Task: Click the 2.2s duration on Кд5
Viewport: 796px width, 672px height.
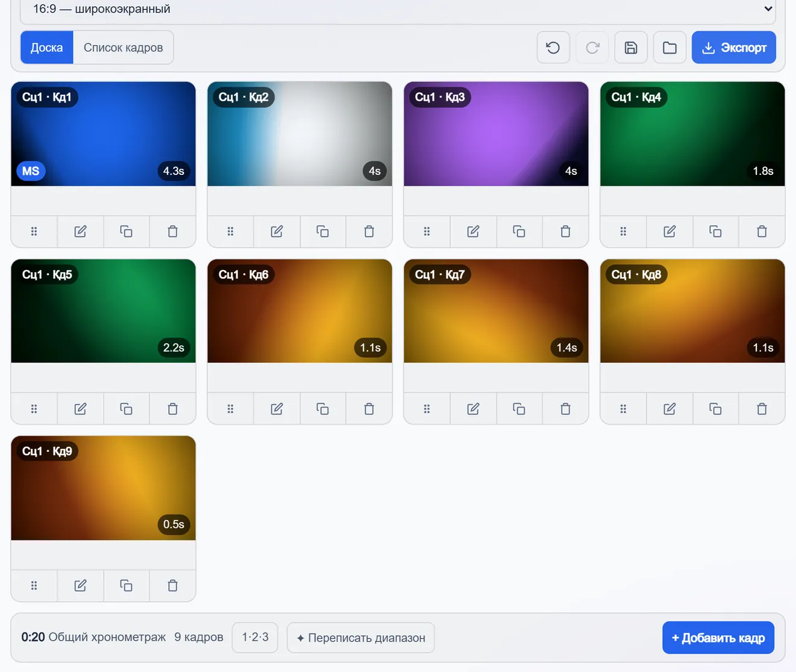Action: (174, 348)
